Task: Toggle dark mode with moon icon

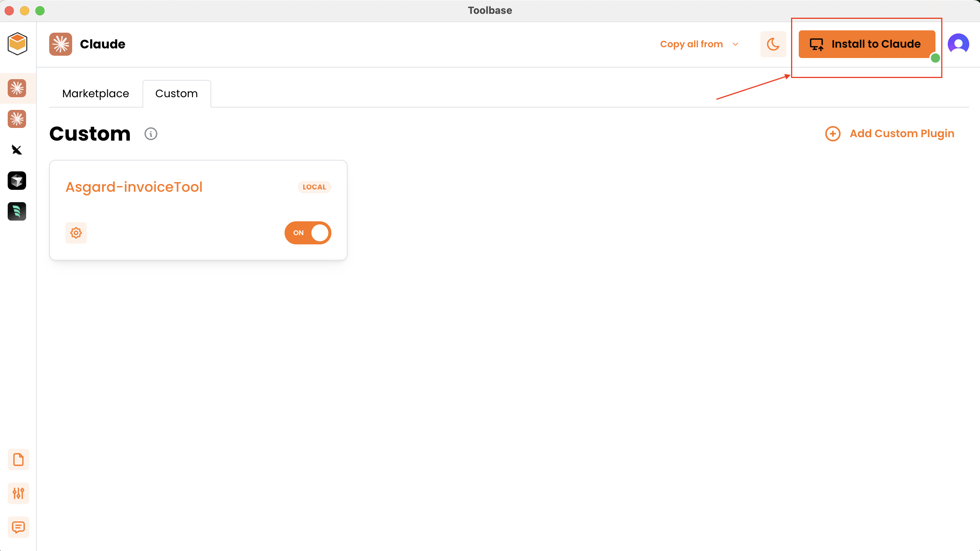Action: click(x=773, y=44)
